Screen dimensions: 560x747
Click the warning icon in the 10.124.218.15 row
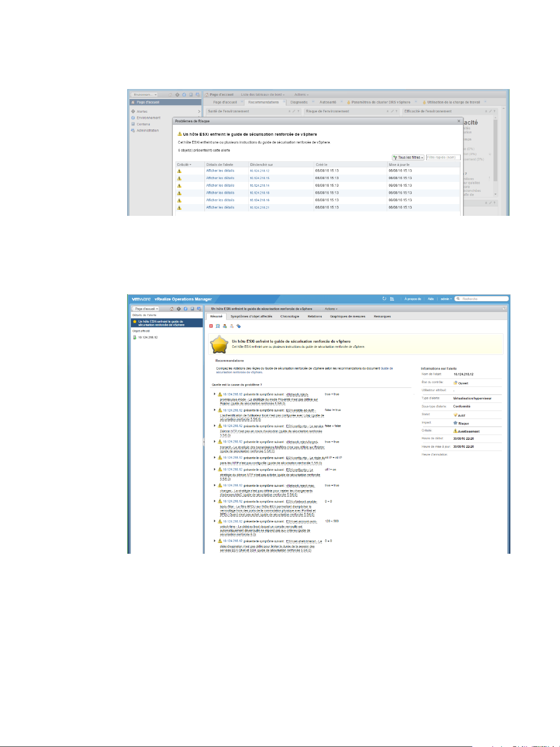tap(179, 178)
